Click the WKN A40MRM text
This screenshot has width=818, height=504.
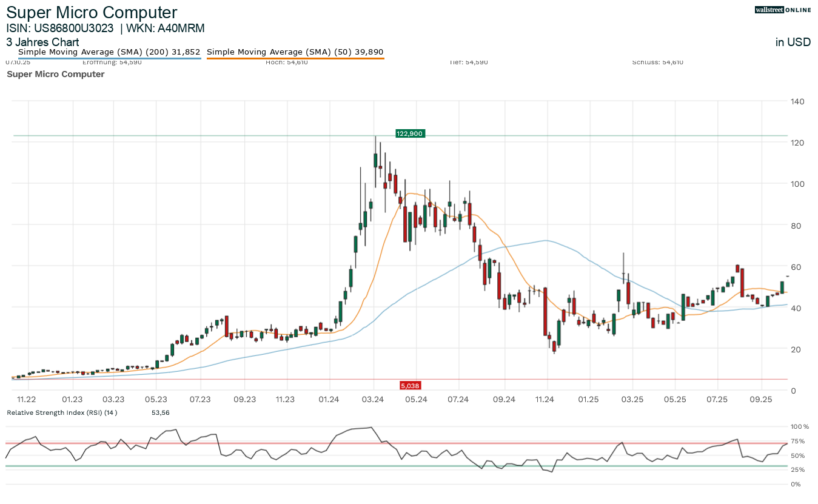point(170,28)
